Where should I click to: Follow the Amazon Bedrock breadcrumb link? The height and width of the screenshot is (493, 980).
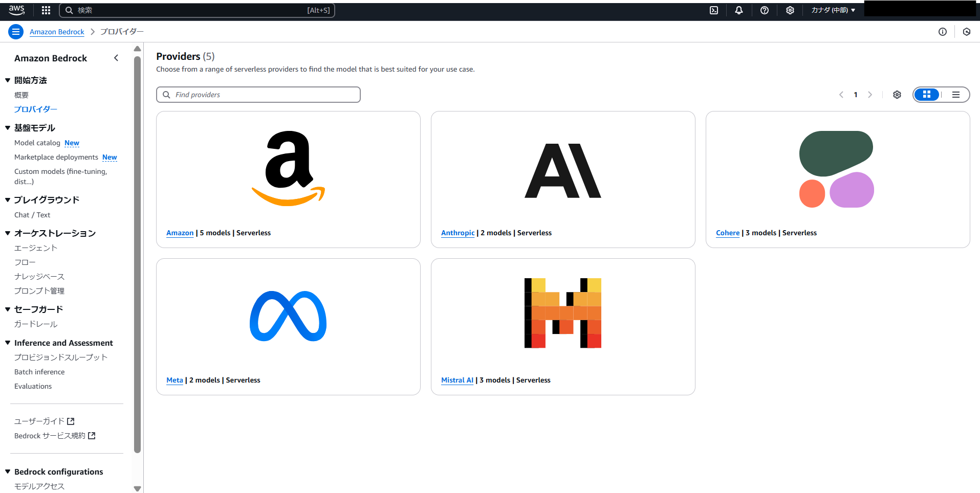tap(57, 32)
